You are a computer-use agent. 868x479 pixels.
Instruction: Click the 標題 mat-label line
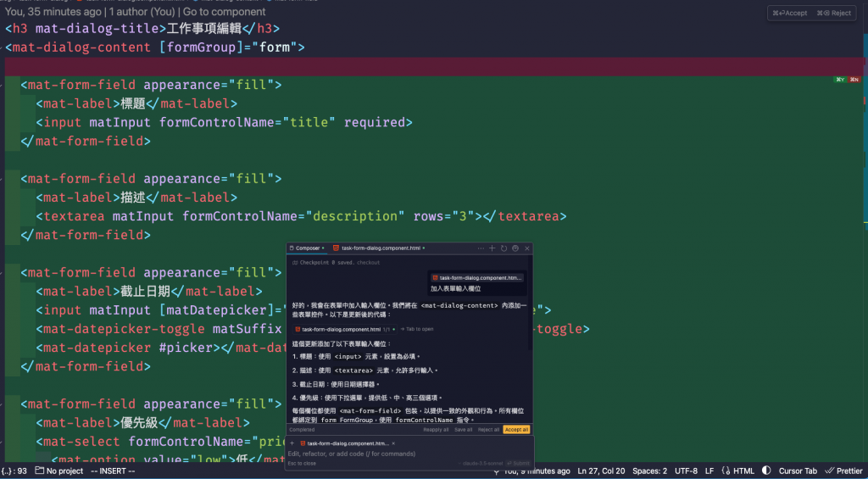pos(136,104)
